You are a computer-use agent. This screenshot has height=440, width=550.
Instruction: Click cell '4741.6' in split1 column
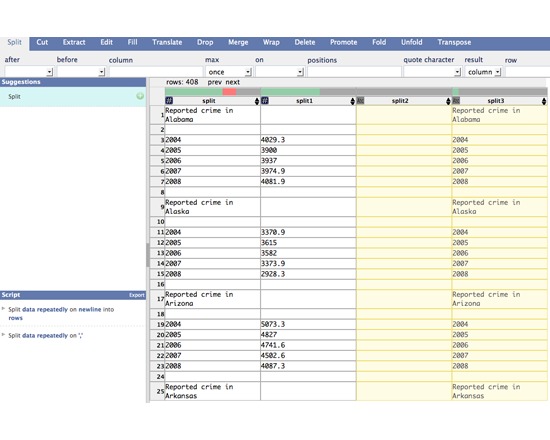(x=308, y=345)
